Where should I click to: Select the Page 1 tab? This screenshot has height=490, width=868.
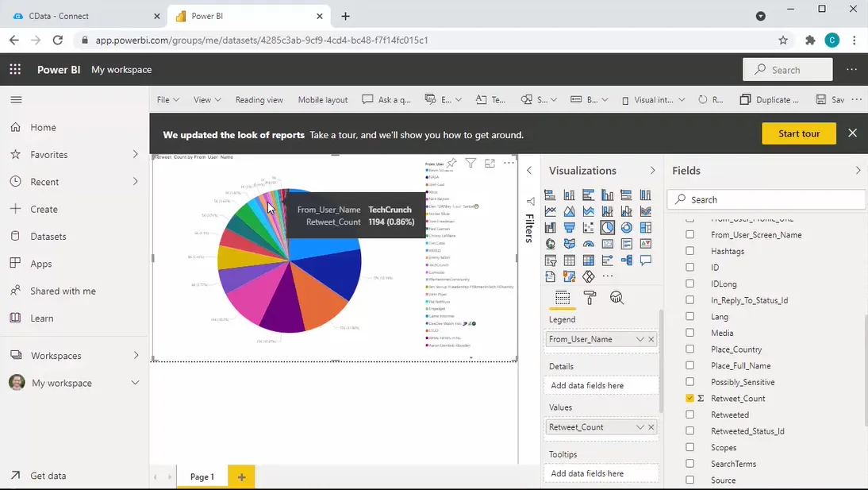pos(202,476)
